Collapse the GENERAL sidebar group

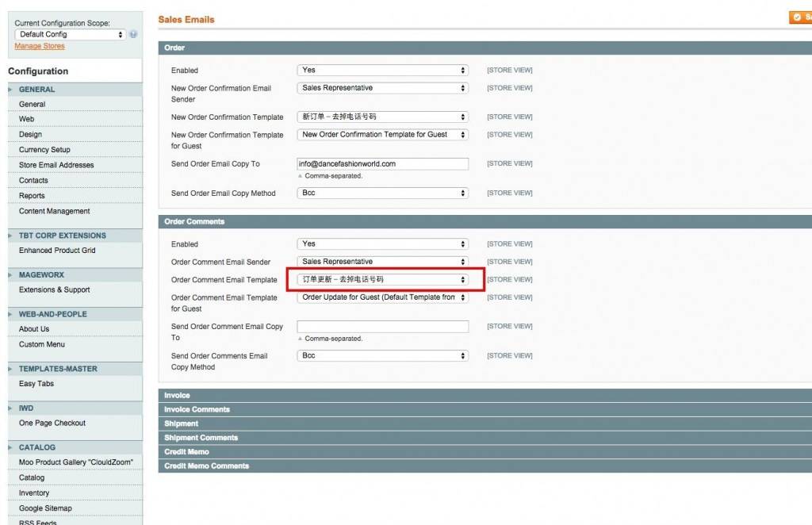(x=37, y=90)
